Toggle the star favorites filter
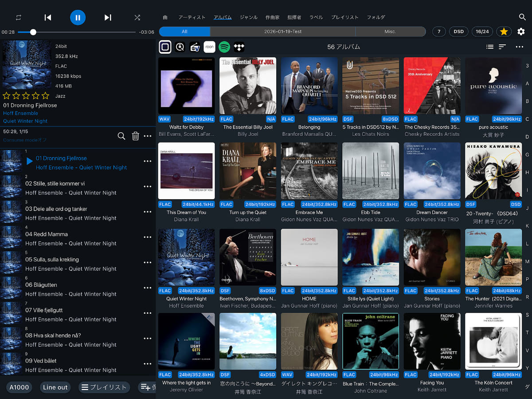The height and width of the screenshot is (399, 532). (504, 32)
